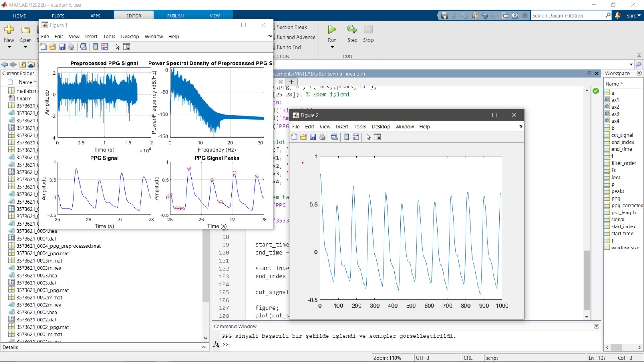This screenshot has width=644, height=362.
Task: Click the Step icon in the Run section
Action: point(352,30)
